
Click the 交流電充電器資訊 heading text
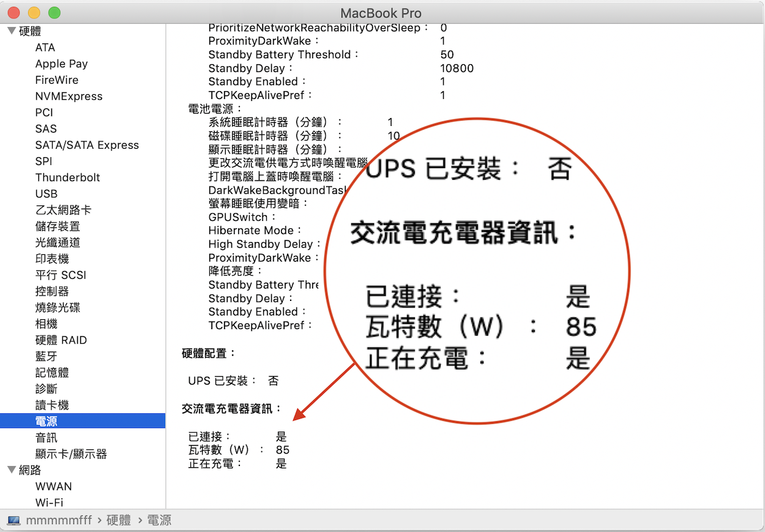pyautogui.click(x=232, y=408)
